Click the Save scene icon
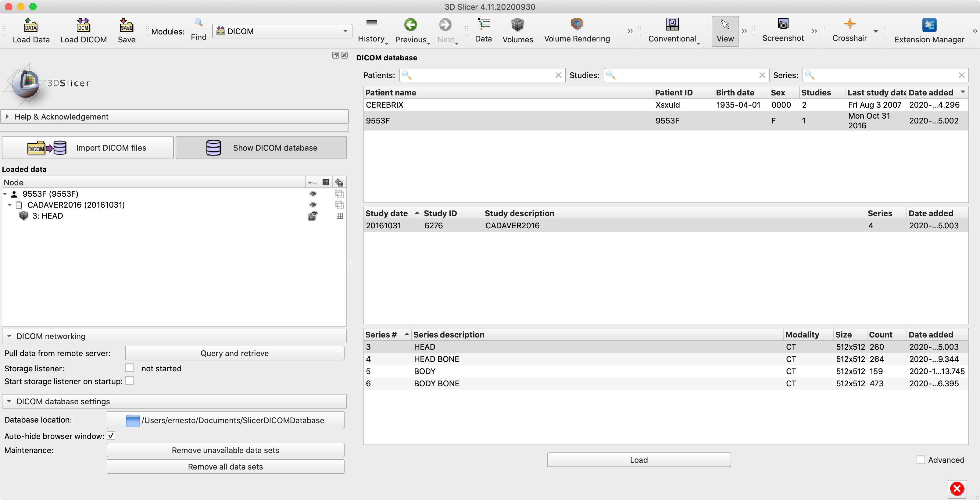Screen dimensions: 980x500 [x=126, y=31]
